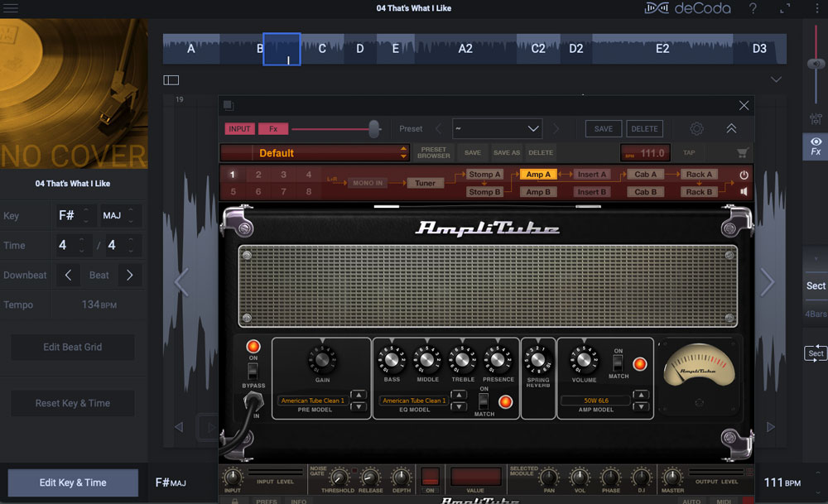
Task: Click the small left triangle beside the waveform
Action: 179,427
